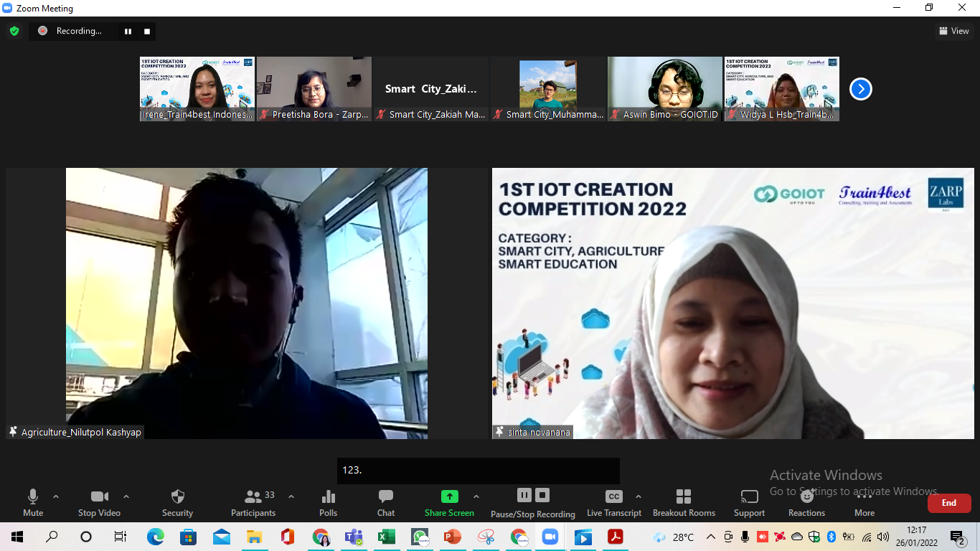Open Breakout Rooms
Image resolution: width=980 pixels, height=551 pixels.
[x=684, y=503]
